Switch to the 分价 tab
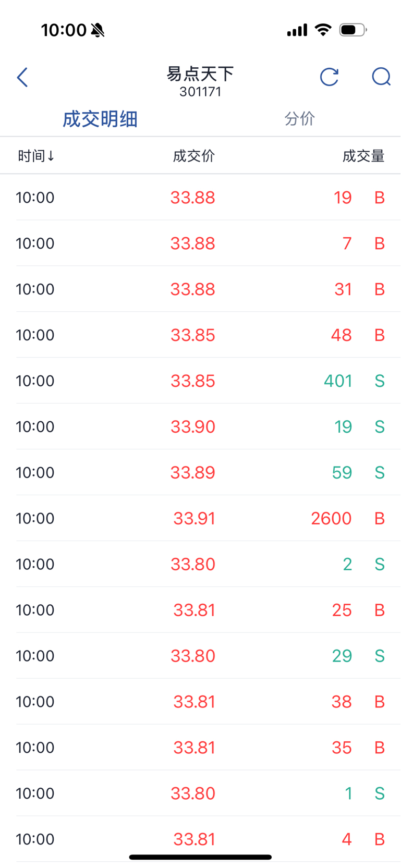 (x=299, y=119)
